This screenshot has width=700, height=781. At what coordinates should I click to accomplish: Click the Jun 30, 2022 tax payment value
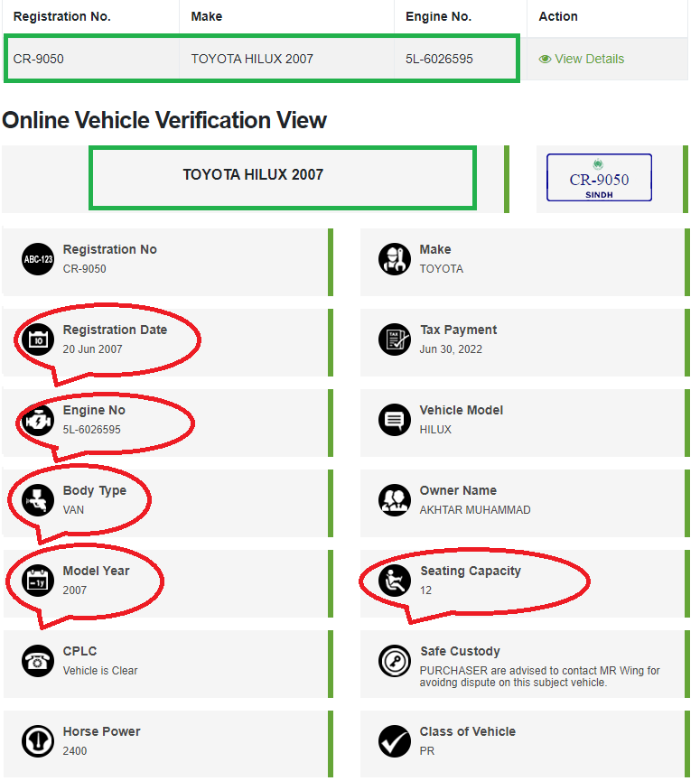tap(451, 349)
